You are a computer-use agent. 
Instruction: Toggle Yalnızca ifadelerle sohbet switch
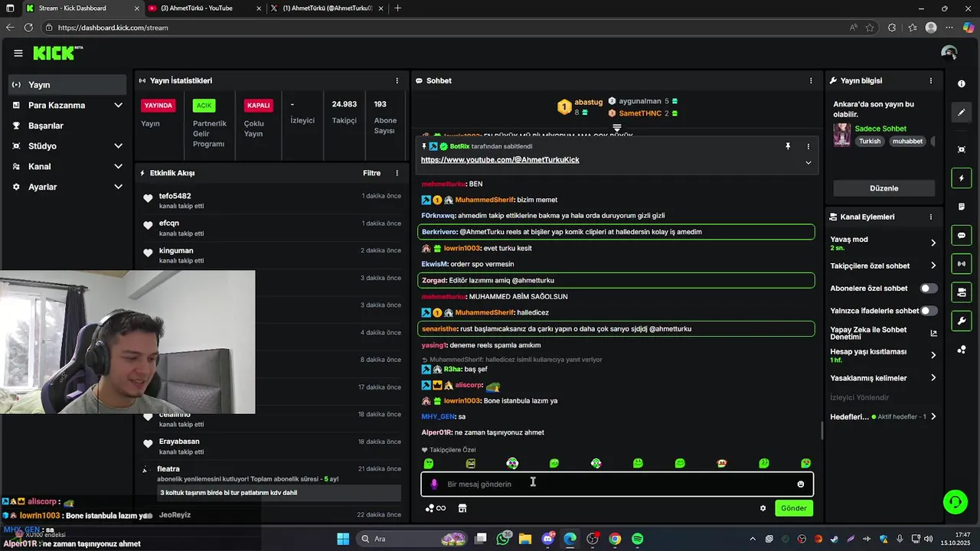929,311
